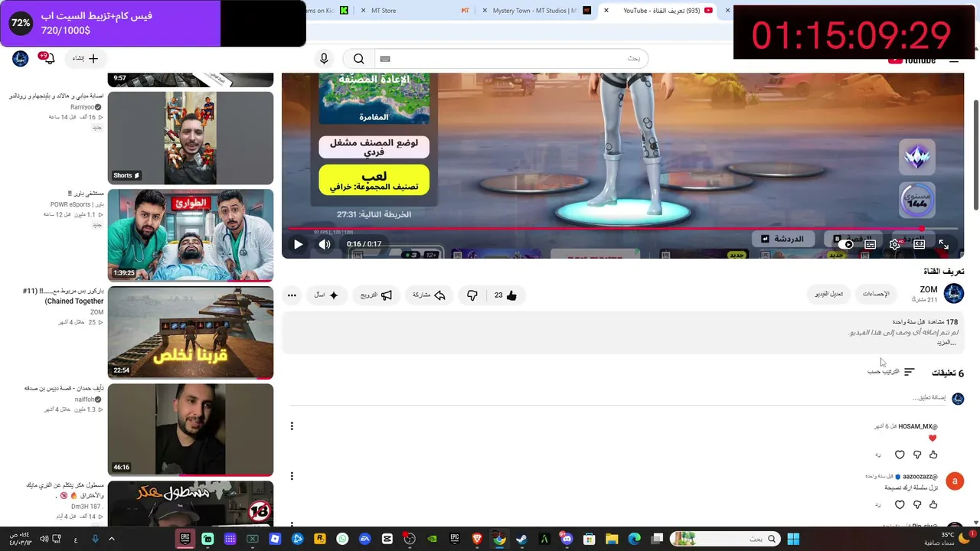Click the اسأل ask button
Screen dimensions: 980x551
coord(327,295)
